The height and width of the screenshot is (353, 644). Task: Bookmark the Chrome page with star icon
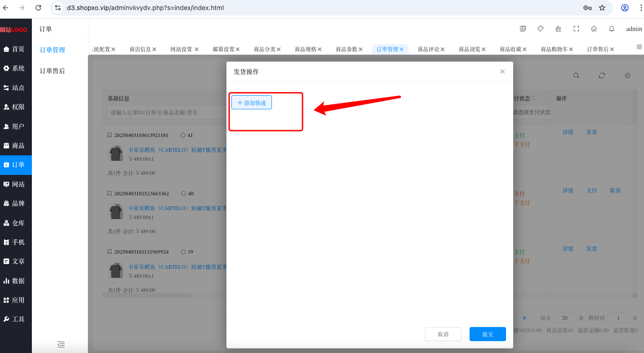[602, 8]
